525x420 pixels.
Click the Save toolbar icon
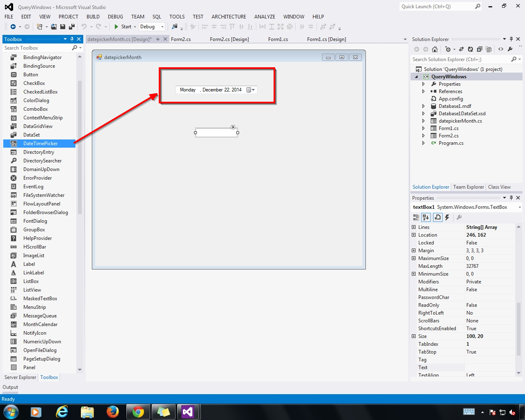point(63,27)
